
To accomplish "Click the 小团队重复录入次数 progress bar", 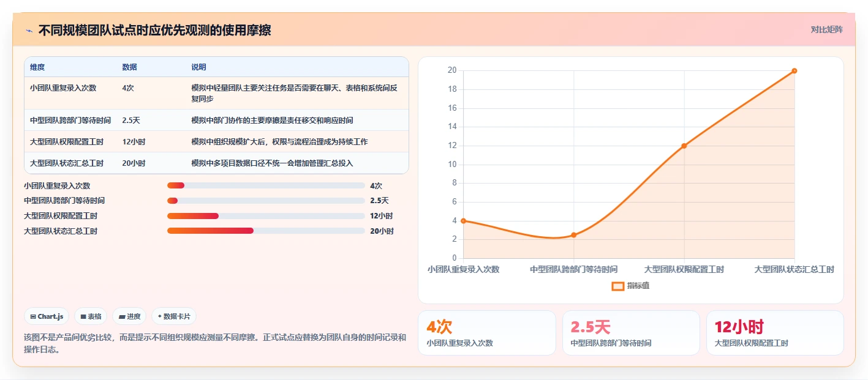I will pyautogui.click(x=266, y=185).
